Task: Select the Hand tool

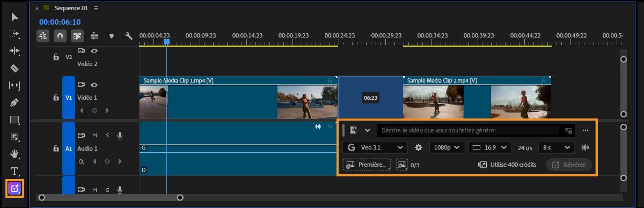Action: click(14, 154)
